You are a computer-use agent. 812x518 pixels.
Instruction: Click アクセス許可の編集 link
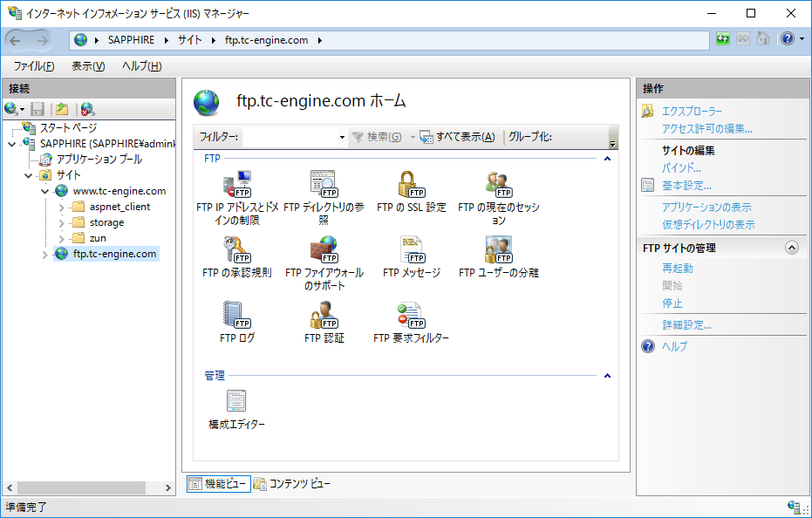[x=707, y=128]
